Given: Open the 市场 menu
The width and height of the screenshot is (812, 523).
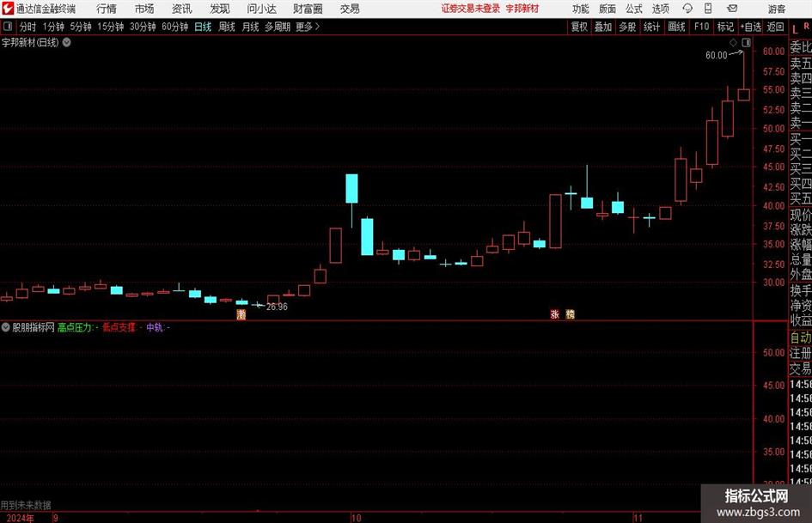Looking at the screenshot, I should [x=144, y=9].
